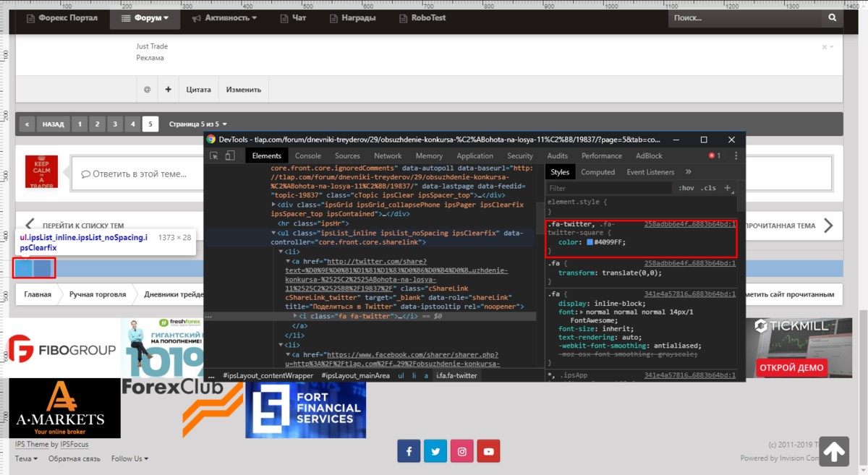Open the Application tab in DevTools
Screen dimensions: 868x475
click(475, 155)
